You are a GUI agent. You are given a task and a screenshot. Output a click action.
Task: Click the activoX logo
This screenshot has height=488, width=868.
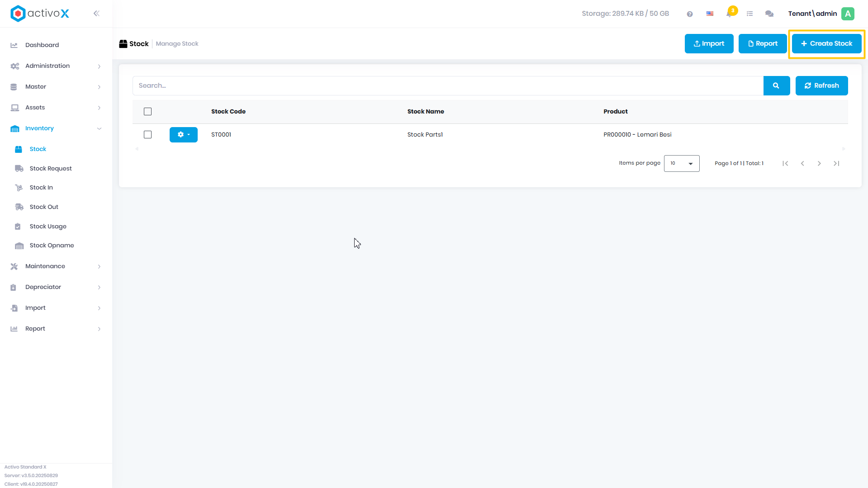(40, 14)
